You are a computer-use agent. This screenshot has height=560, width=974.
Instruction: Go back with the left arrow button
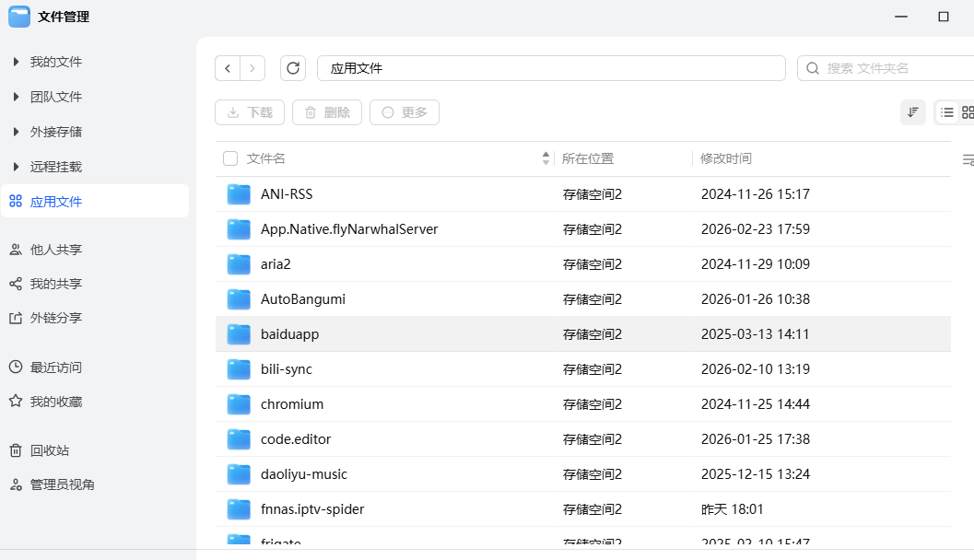coord(228,68)
